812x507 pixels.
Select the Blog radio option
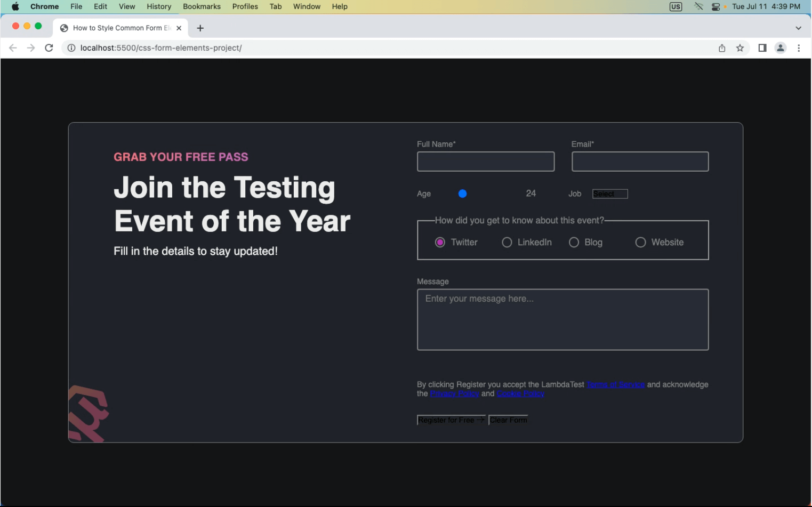click(x=574, y=243)
